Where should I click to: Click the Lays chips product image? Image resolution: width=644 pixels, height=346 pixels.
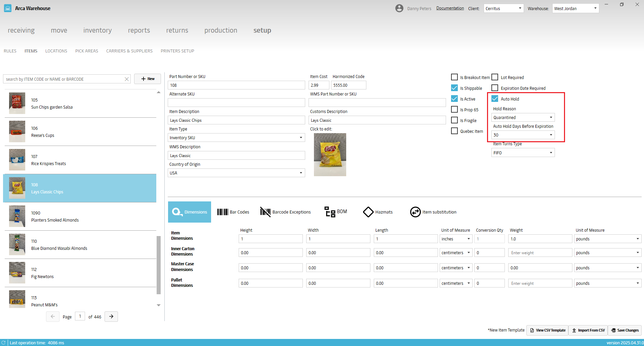pos(330,155)
